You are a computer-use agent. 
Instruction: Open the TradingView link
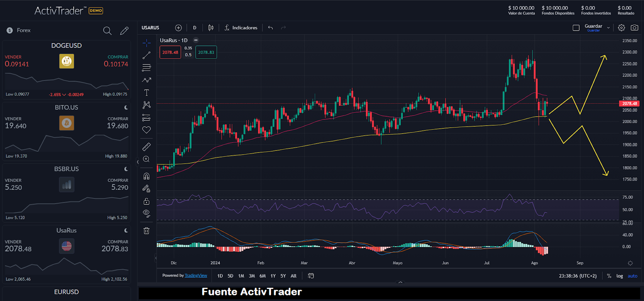(196, 276)
